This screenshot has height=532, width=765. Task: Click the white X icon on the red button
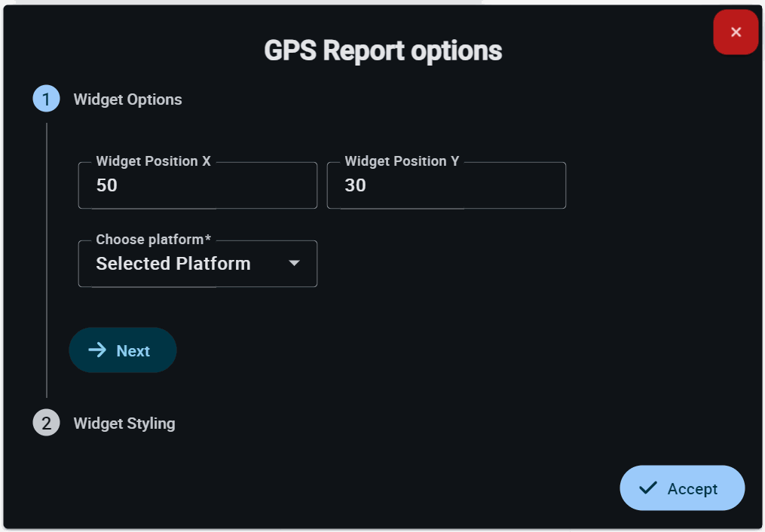(x=736, y=32)
